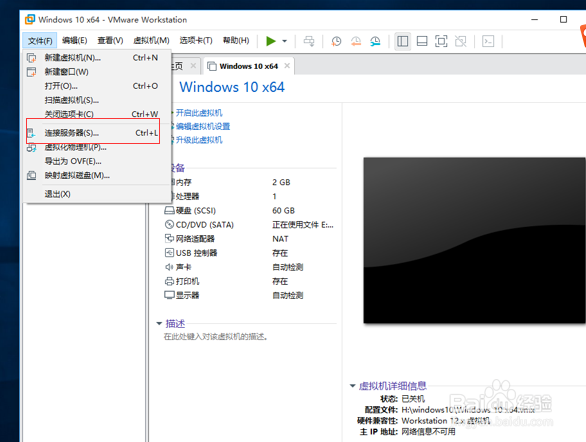Viewport: 586px width, 442px height.
Task: Click the connect server menu icon
Action: click(x=32, y=133)
